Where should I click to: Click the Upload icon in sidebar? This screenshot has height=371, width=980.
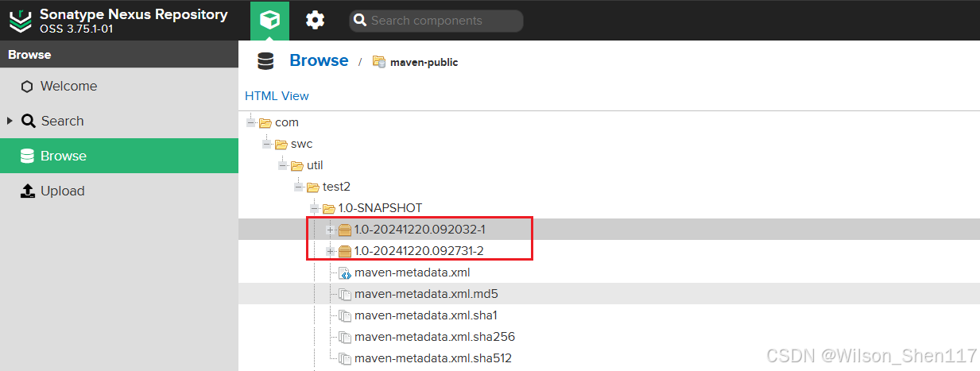27,191
